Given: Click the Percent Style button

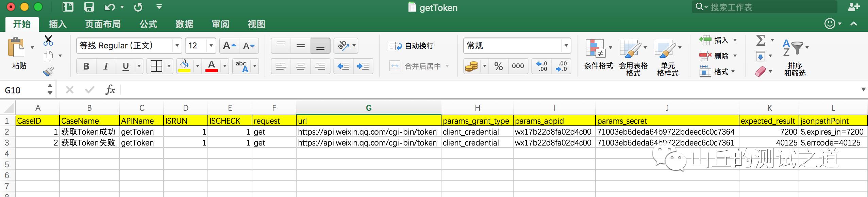Looking at the screenshot, I should pos(499,66).
